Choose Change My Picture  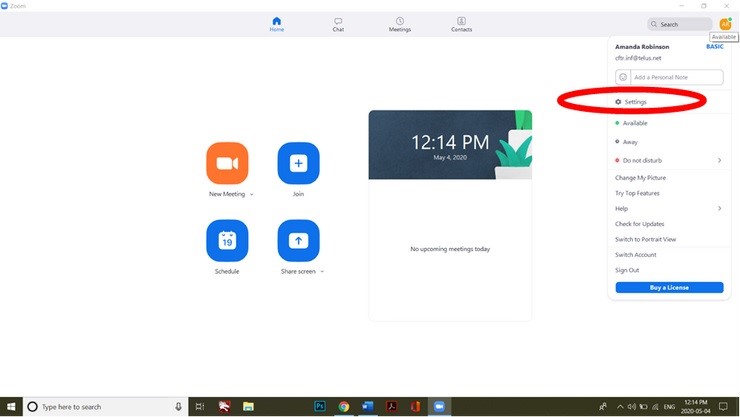click(x=640, y=178)
